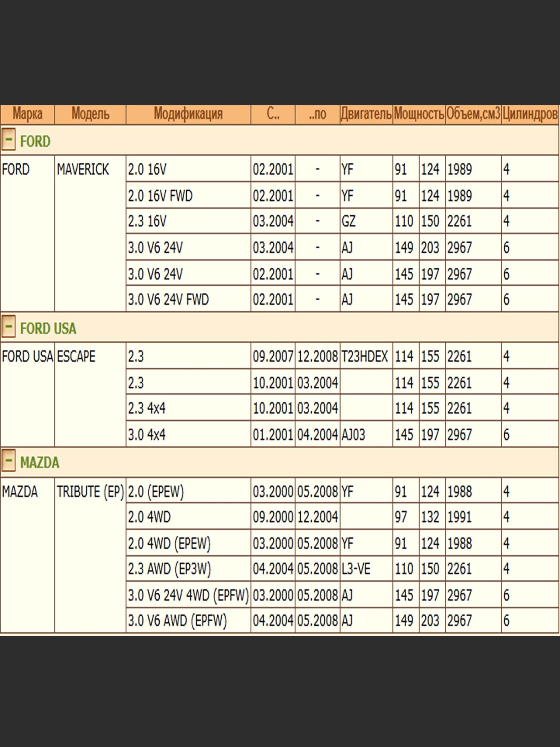Select the 3.0 V6 24V 4WD (EPFW) row
Viewport: 560px width, 747px height.
pos(188,595)
